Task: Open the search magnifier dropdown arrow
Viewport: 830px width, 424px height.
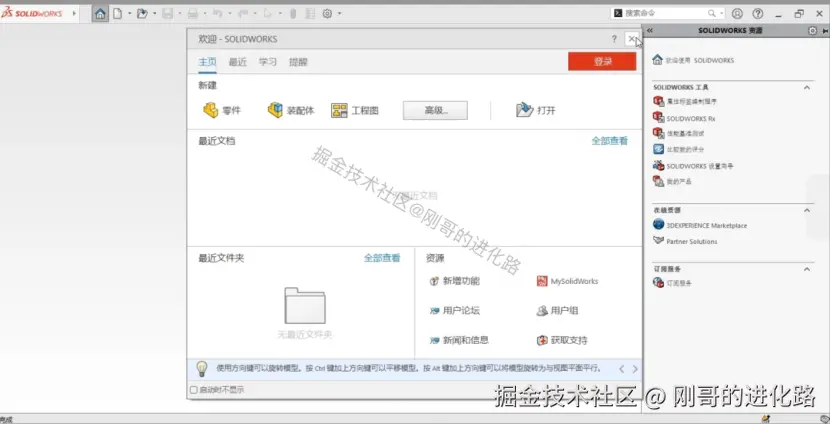Action: point(721,13)
